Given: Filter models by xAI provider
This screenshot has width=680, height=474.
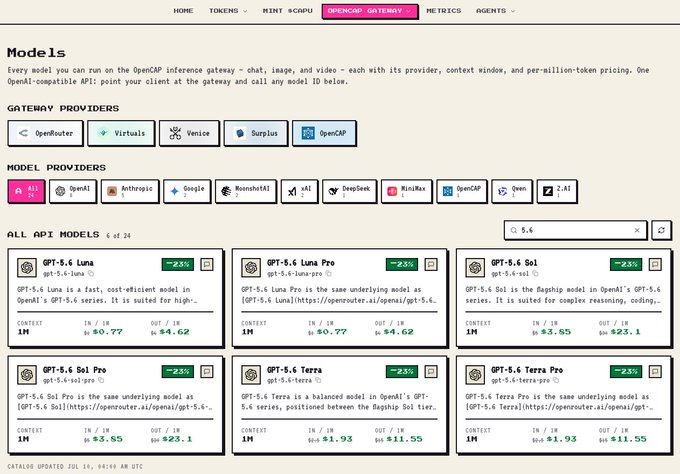Looking at the screenshot, I should tap(299, 191).
